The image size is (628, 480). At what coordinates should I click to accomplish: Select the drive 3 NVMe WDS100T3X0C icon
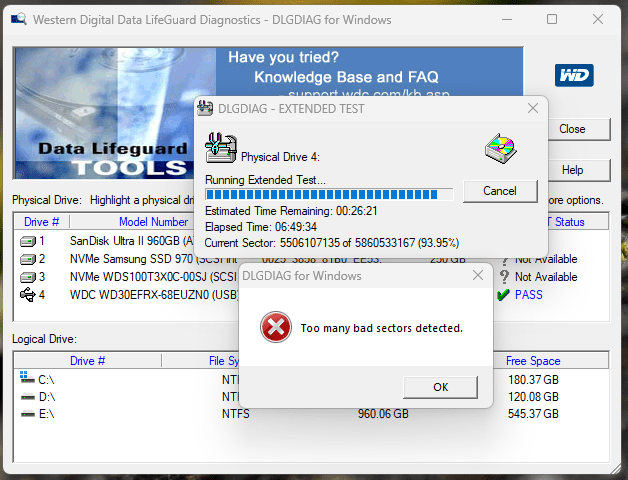pos(28,277)
